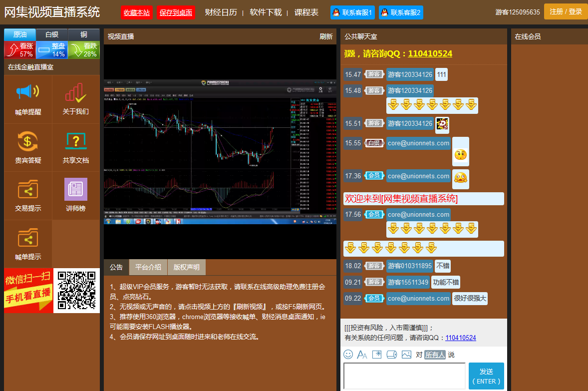Vote 看涨 bullish 57% option
This screenshot has width=588, height=391.
click(x=20, y=50)
